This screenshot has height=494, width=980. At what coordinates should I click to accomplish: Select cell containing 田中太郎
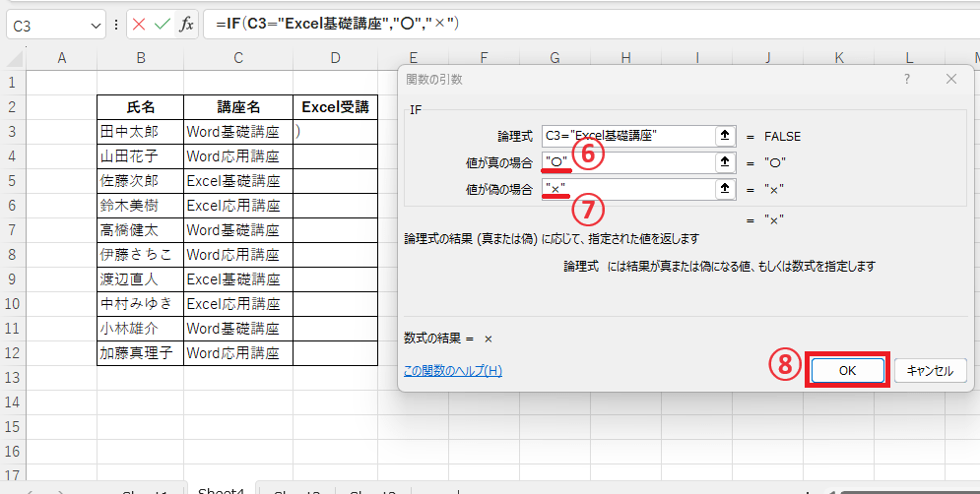tap(141, 132)
